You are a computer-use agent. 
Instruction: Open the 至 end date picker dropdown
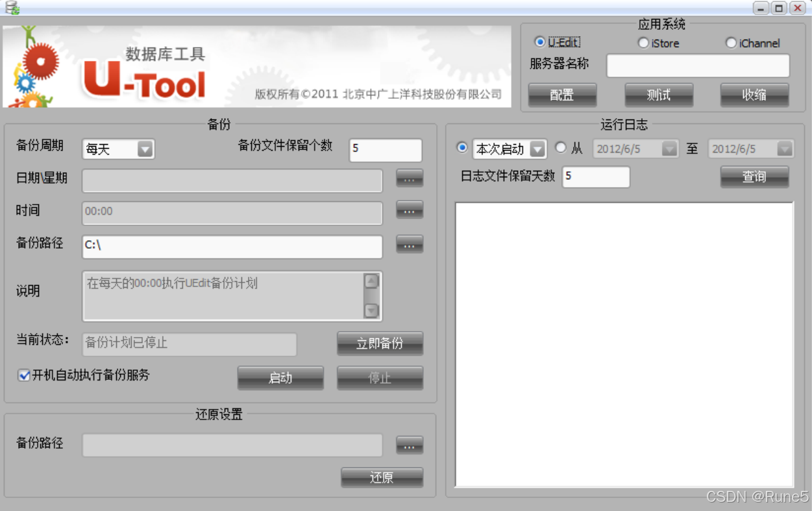tap(785, 149)
